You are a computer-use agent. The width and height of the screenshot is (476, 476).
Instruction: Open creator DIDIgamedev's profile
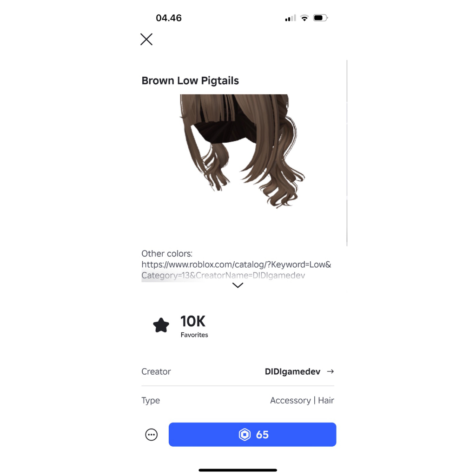(292, 371)
